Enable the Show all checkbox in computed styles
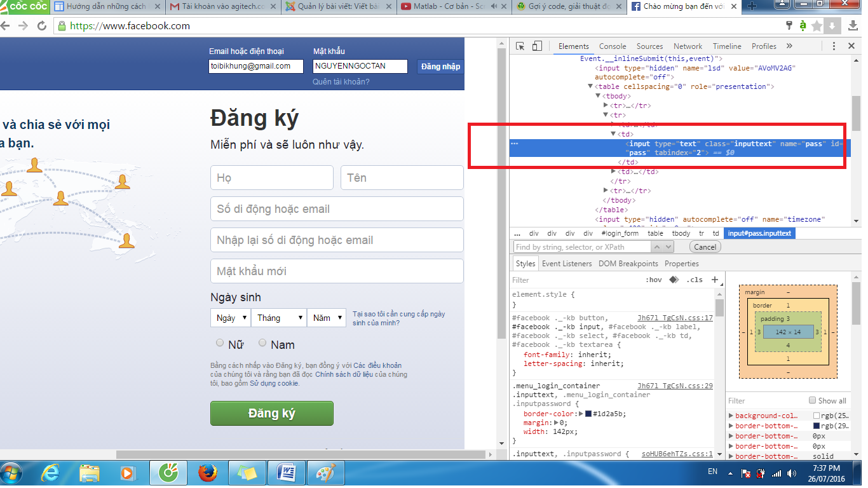The image size is (868, 488). pos(812,400)
